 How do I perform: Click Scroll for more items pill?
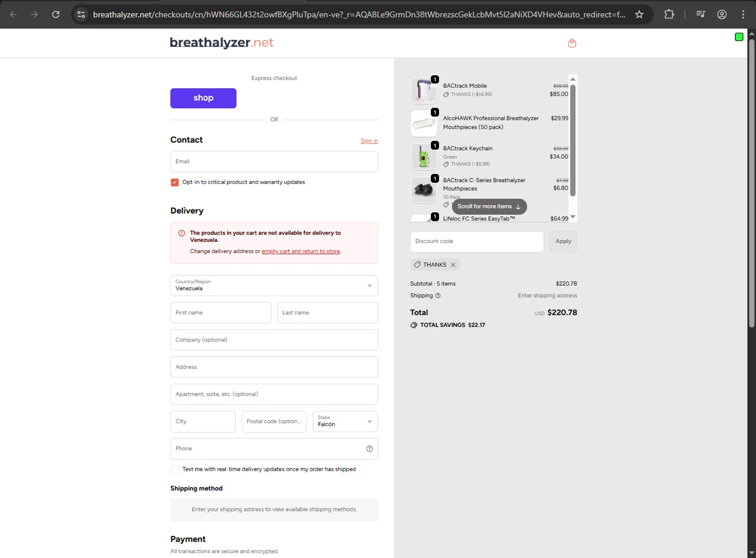pyautogui.click(x=489, y=207)
